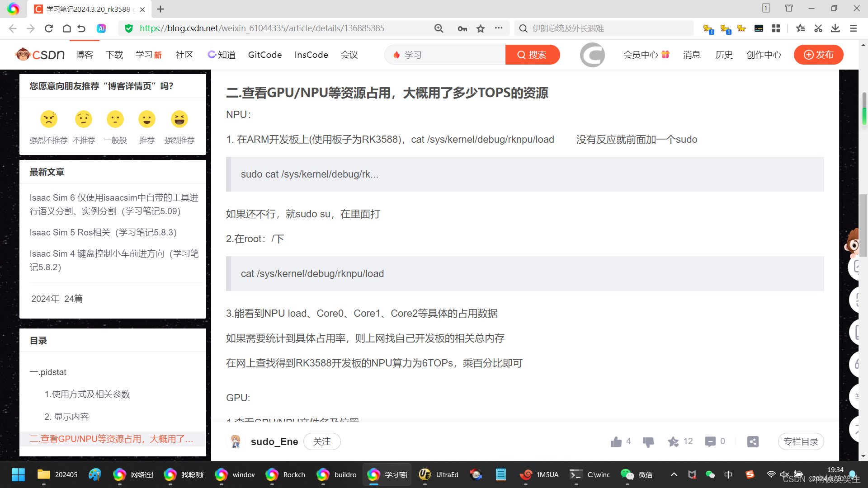The width and height of the screenshot is (868, 488).
Task: Switch to the GitCode nav item
Action: (x=264, y=55)
